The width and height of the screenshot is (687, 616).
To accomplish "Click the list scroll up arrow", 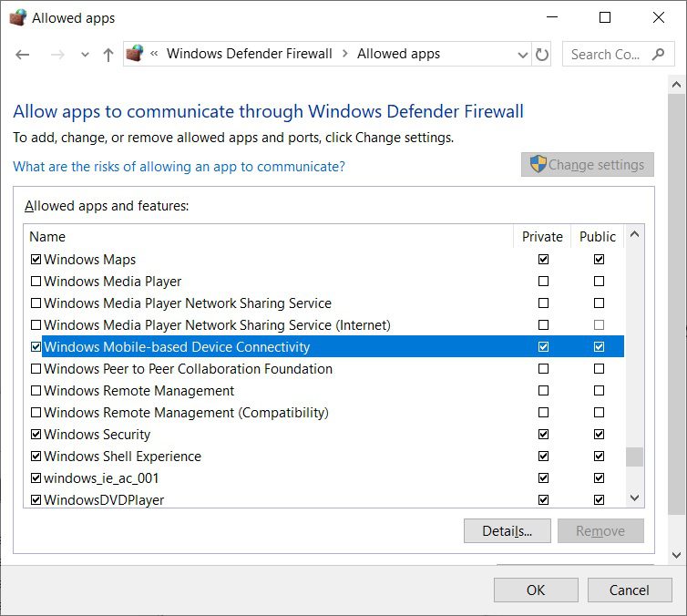I will click(x=635, y=235).
